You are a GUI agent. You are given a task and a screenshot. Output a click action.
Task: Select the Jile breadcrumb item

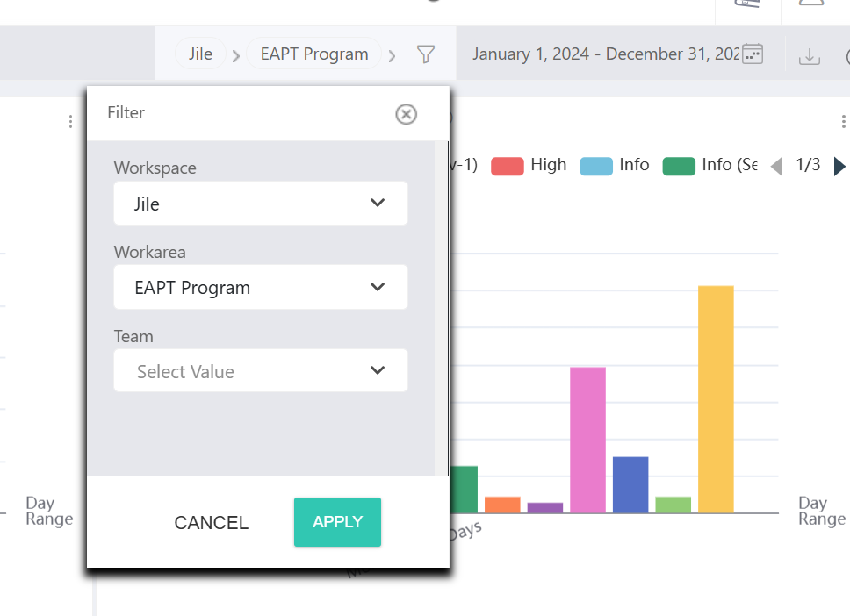coord(200,54)
